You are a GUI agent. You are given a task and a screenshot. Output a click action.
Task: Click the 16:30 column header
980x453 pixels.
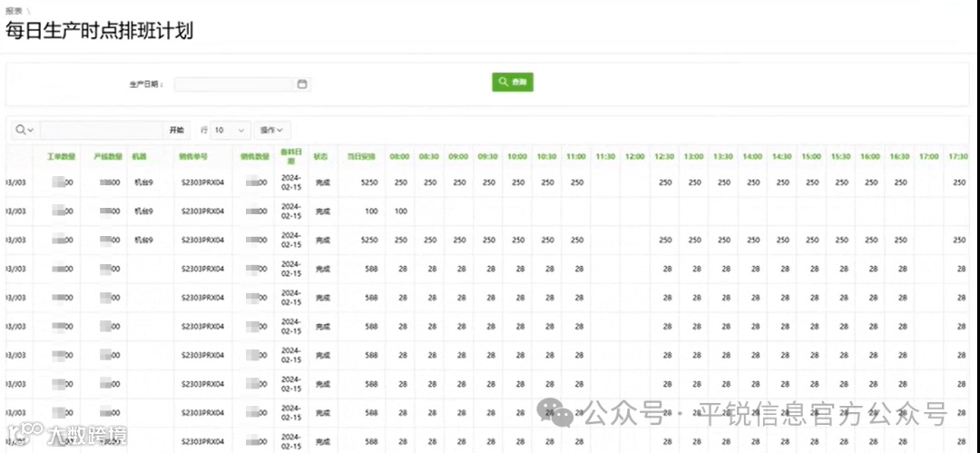pos(899,156)
